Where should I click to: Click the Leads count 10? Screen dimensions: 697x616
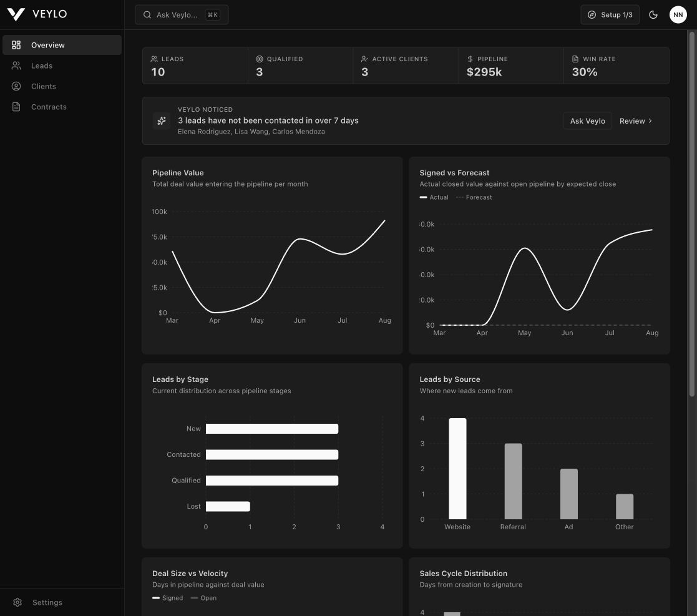158,72
